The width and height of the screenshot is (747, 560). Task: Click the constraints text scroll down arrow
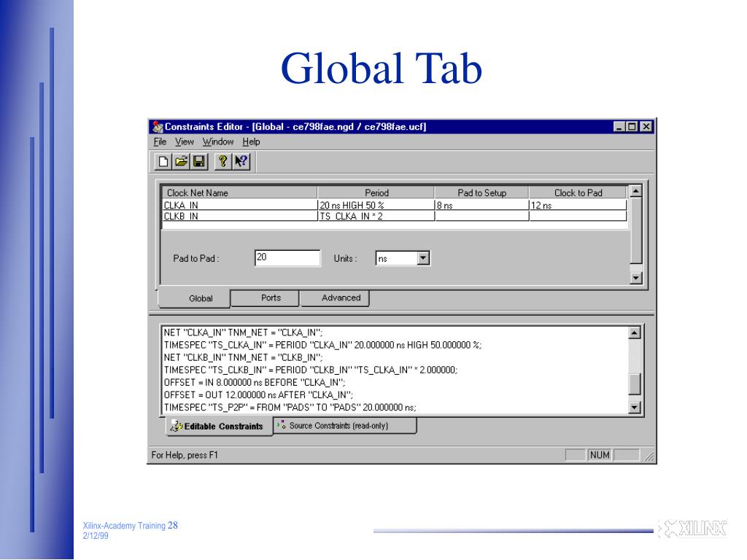coord(634,407)
